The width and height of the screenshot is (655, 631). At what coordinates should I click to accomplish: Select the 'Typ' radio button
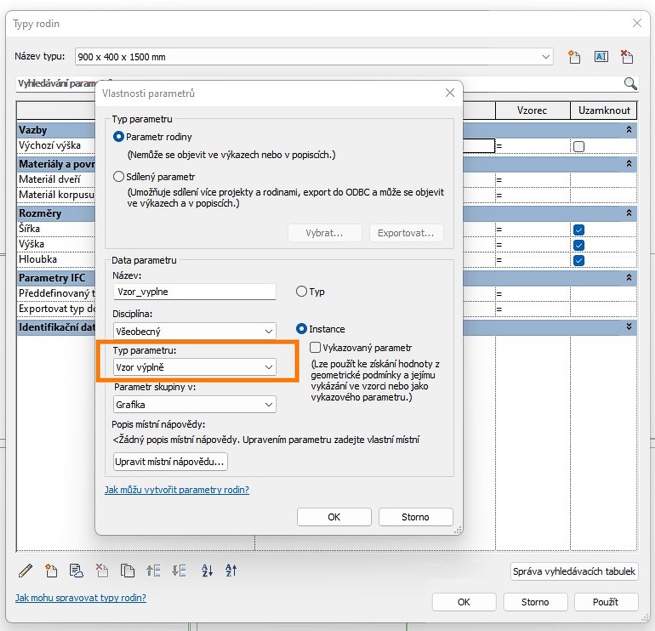pos(302,292)
